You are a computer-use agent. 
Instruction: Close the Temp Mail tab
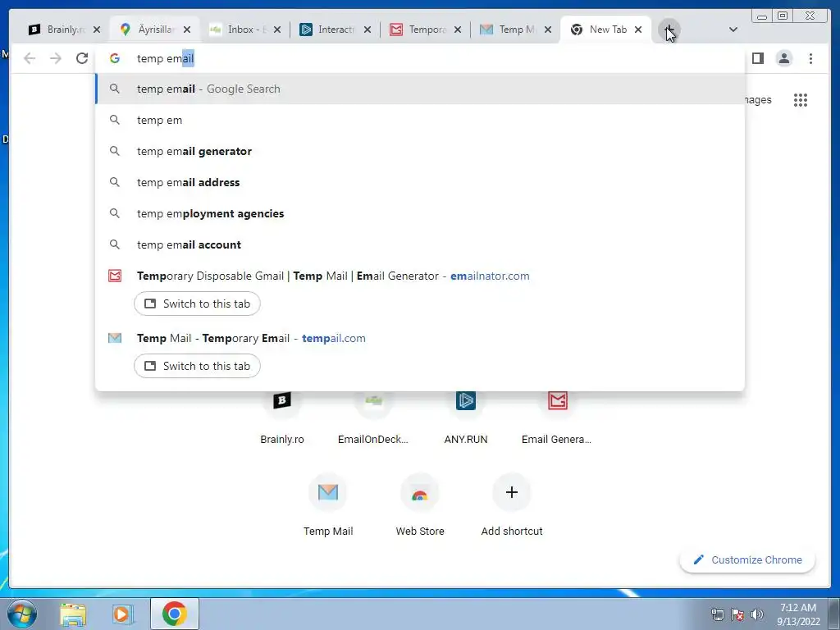(x=547, y=30)
